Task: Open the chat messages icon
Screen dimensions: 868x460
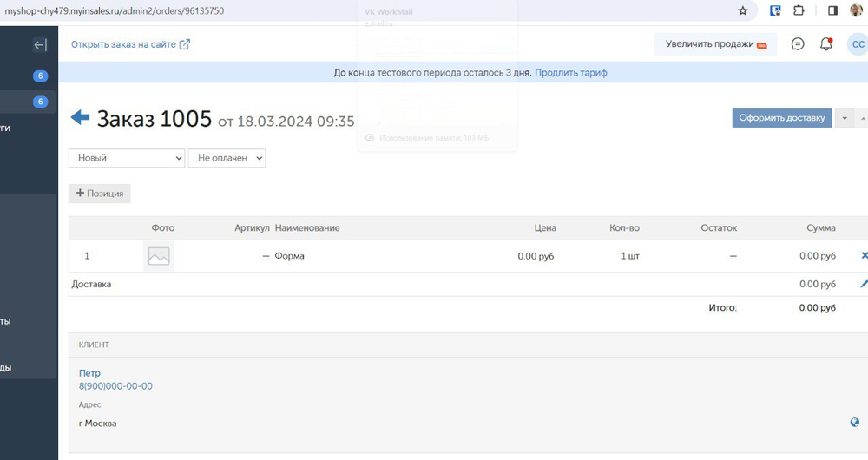Action: pos(798,44)
